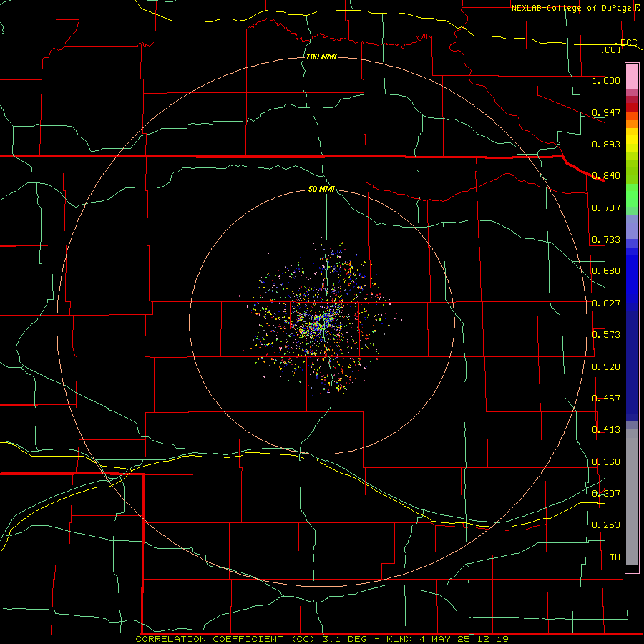Click the 0.787 color scale value
This screenshot has width=644, height=644.
(606, 208)
